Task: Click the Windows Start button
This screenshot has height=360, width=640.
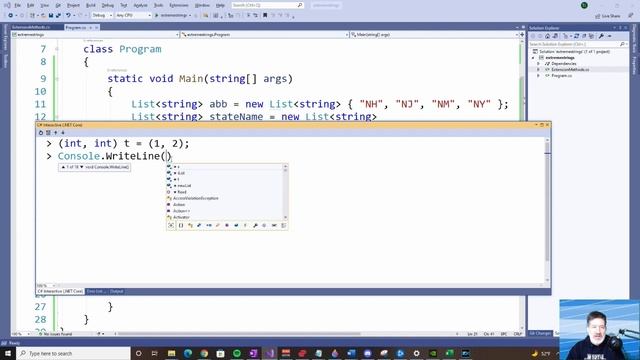Action: point(8,353)
